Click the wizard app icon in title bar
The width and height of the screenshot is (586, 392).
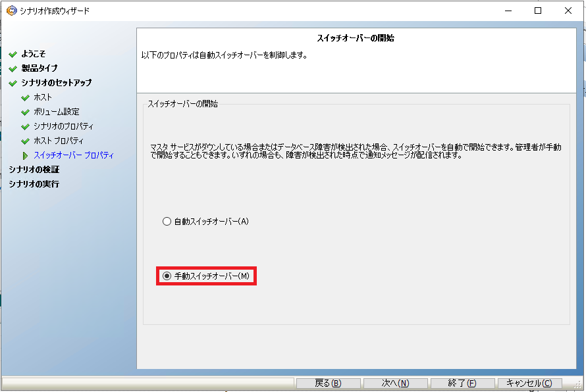(12, 11)
